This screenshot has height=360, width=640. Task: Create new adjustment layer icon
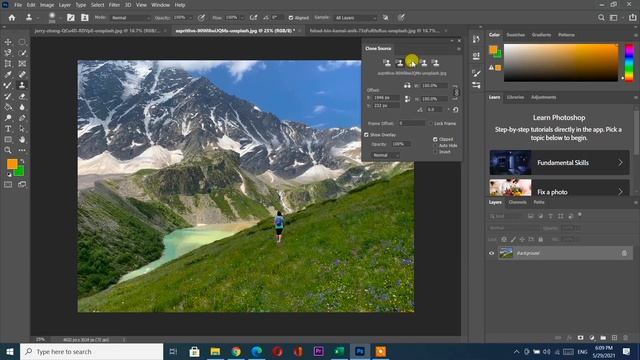pyautogui.click(x=592, y=338)
